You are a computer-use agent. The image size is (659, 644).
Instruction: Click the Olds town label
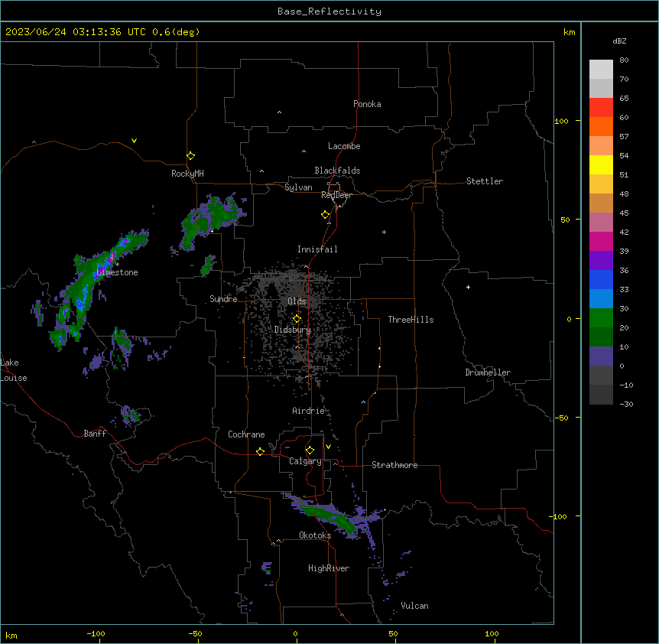point(297,301)
